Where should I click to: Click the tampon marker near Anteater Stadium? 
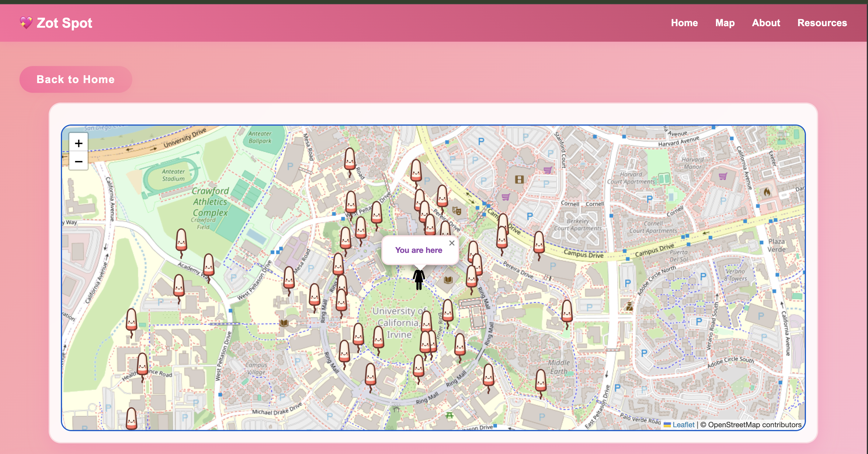tap(181, 240)
